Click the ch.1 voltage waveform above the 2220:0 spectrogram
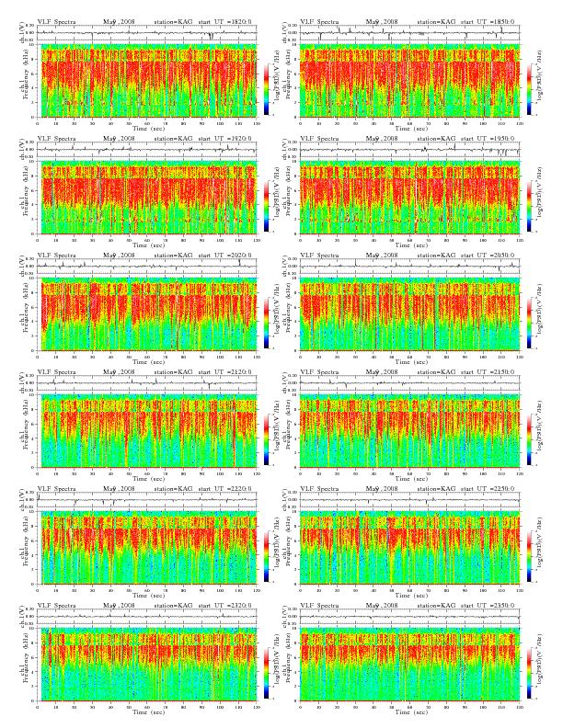This screenshot has width=563, height=728. pos(147,500)
